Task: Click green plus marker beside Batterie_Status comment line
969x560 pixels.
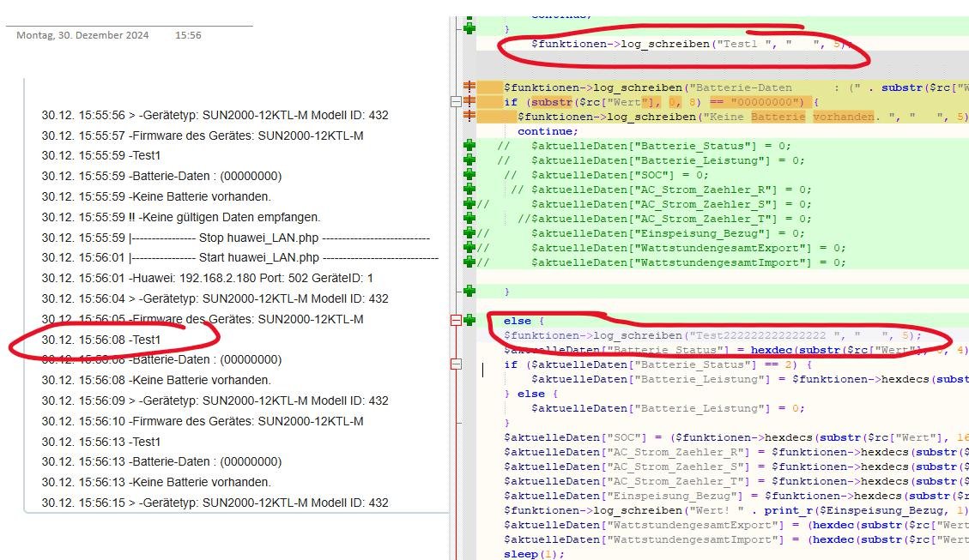Action: click(x=469, y=146)
